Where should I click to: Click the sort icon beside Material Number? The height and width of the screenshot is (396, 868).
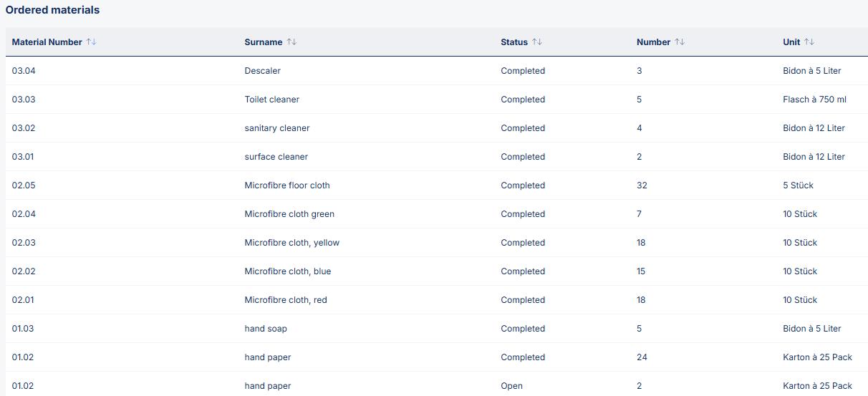tap(91, 42)
